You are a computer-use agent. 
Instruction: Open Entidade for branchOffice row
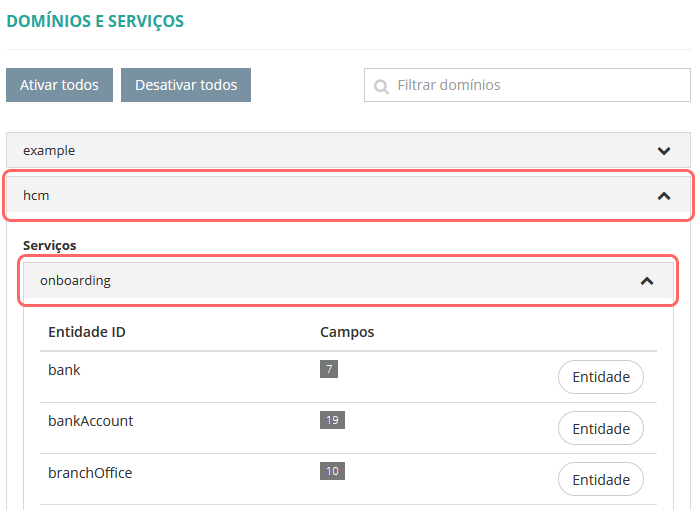600,479
